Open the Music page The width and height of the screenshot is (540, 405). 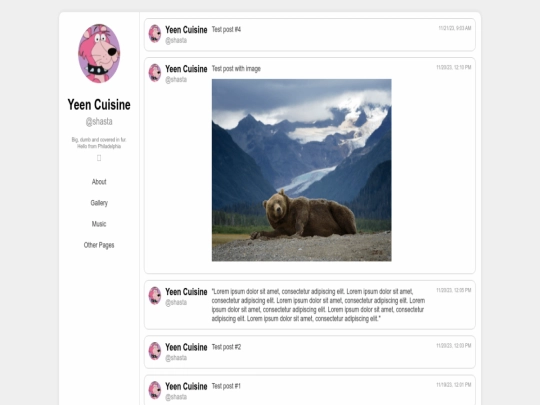click(x=99, y=224)
